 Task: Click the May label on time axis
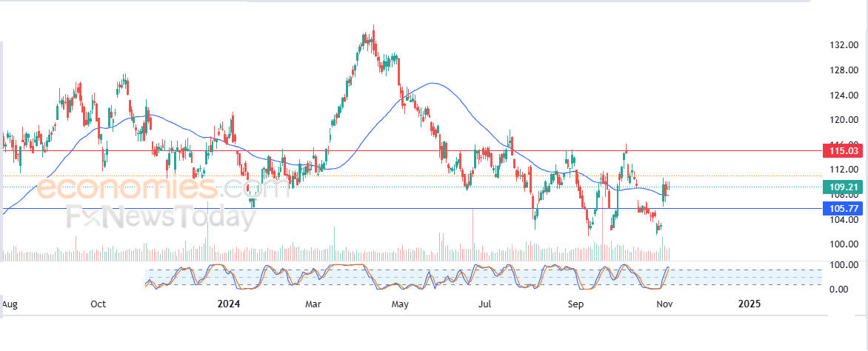[x=401, y=304]
